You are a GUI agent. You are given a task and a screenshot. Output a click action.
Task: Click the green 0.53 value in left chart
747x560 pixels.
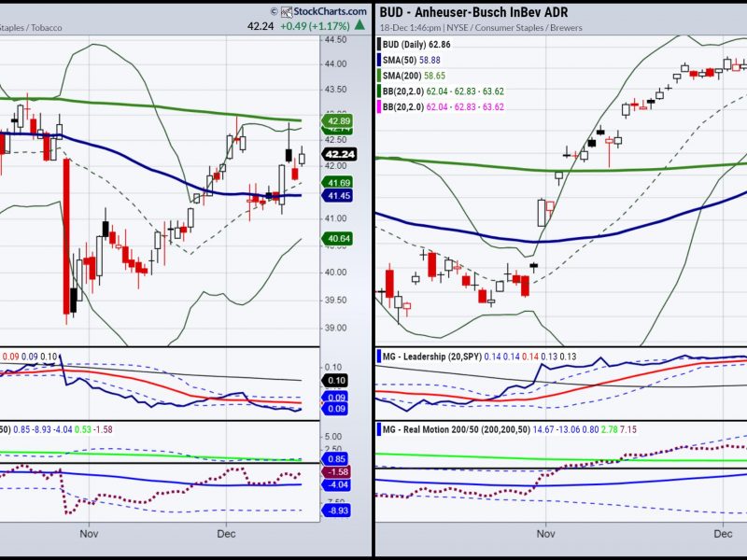(x=83, y=429)
